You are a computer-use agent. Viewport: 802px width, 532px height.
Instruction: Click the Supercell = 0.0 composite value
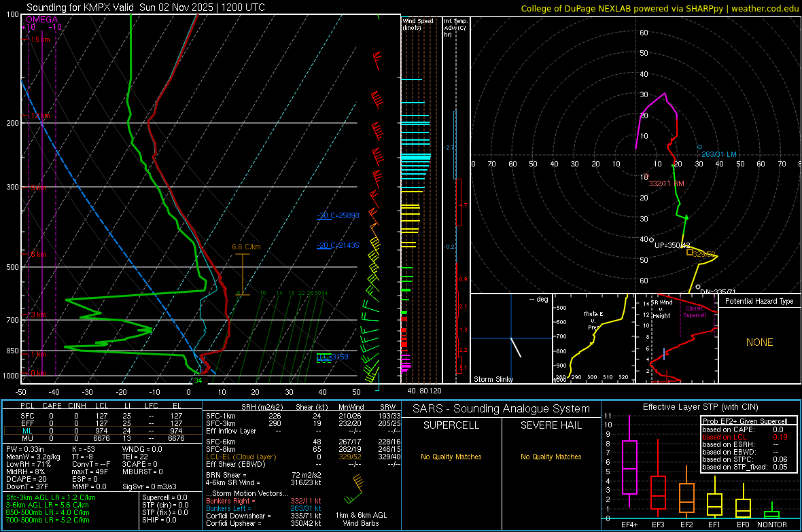pyautogui.click(x=164, y=497)
